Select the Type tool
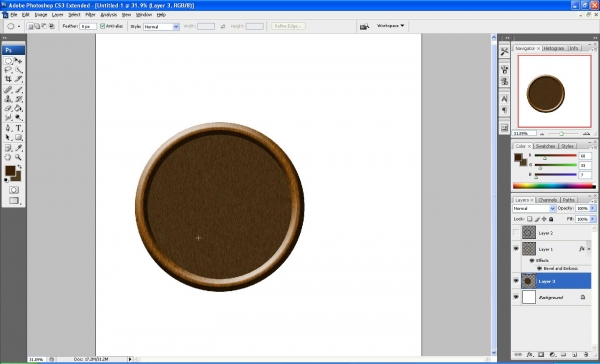Viewport: 600px width, 364px height. 18,128
